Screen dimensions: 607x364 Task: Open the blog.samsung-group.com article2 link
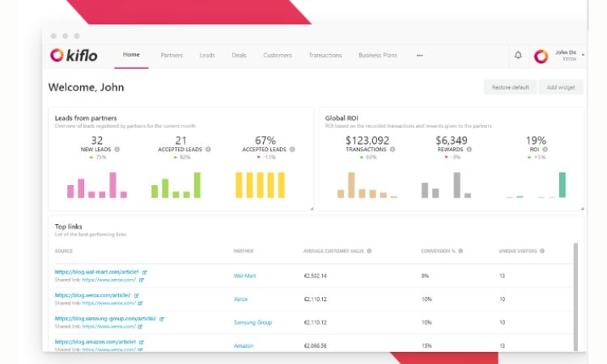click(105, 319)
